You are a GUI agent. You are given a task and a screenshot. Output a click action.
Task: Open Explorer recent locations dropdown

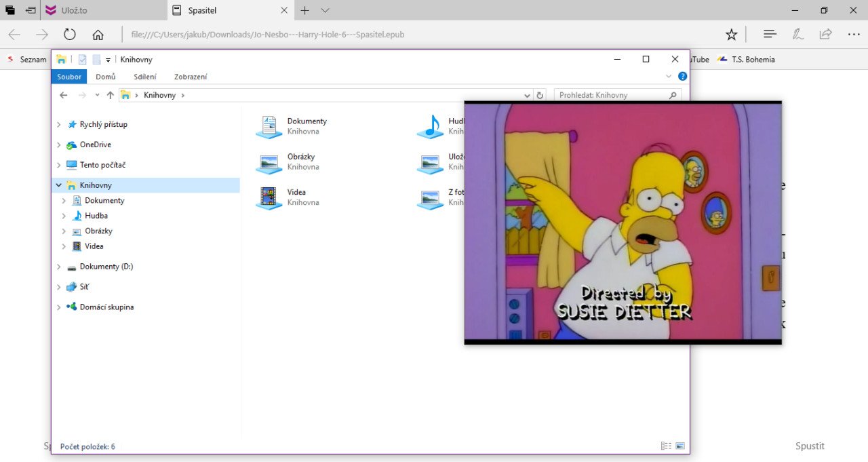tap(97, 96)
